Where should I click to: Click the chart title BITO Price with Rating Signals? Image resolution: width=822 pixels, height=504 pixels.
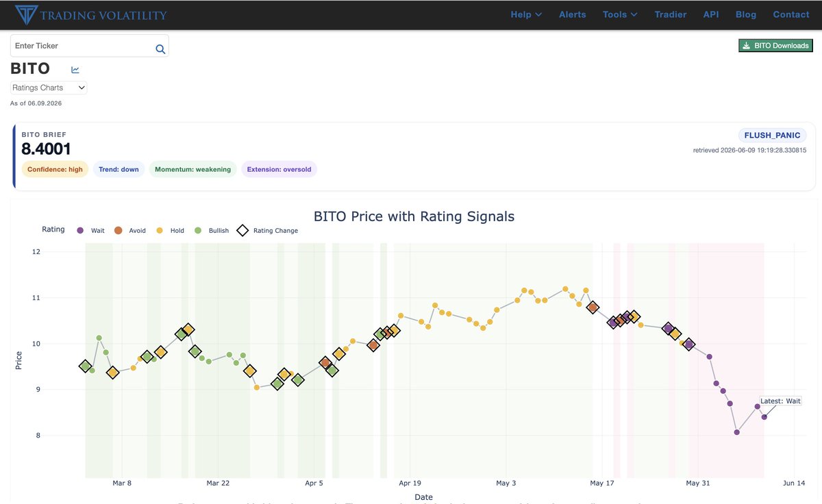point(414,216)
